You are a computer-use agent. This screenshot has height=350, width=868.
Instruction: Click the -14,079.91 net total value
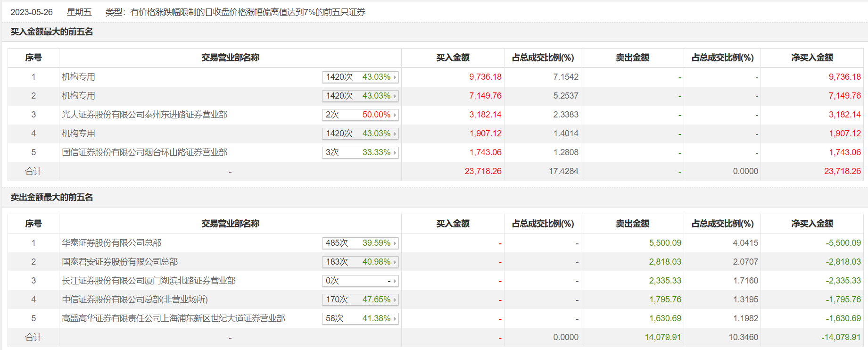tap(841, 337)
